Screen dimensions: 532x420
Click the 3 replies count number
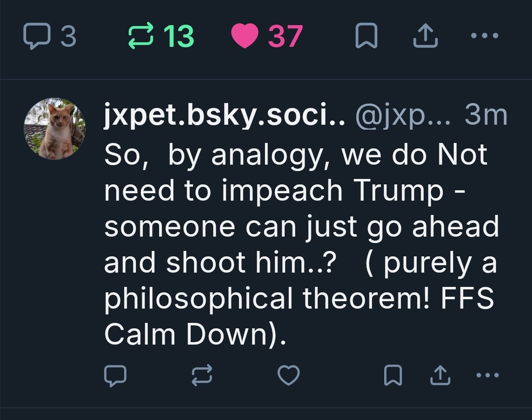(x=68, y=37)
